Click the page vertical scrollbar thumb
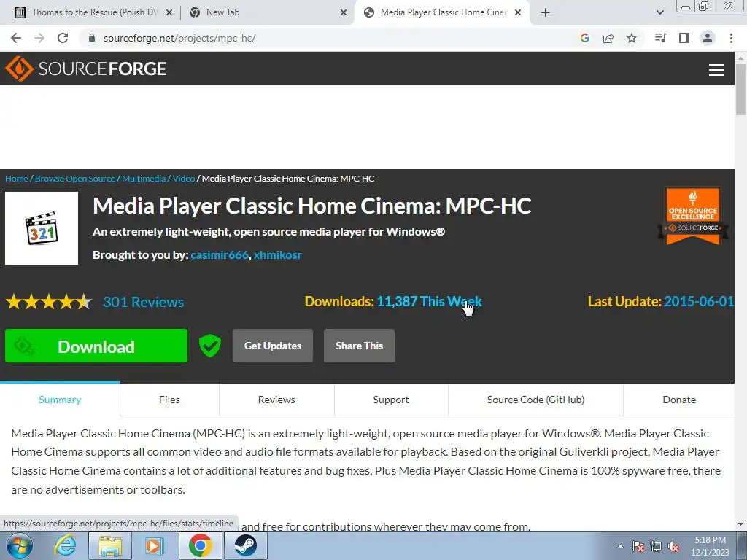Screen dimensions: 747x560 point(740,90)
